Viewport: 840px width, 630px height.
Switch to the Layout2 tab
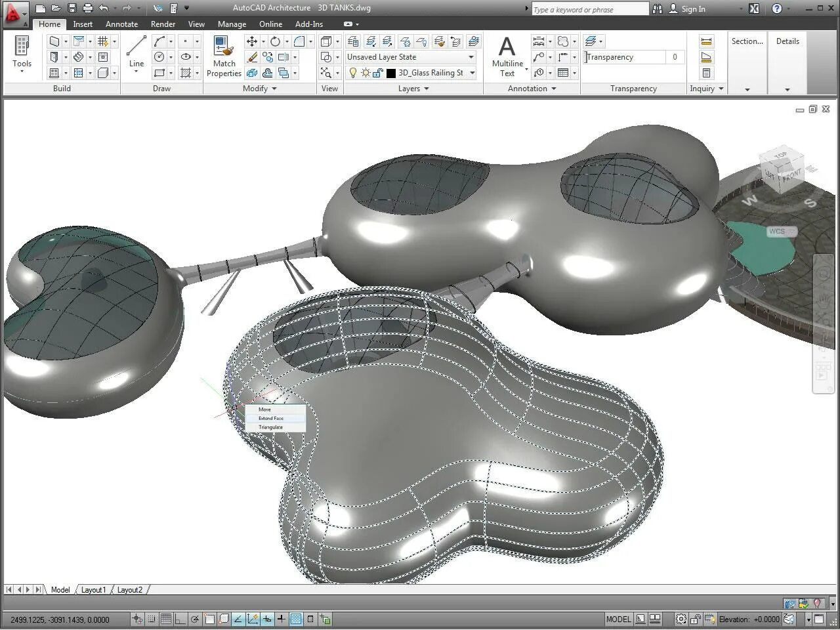pos(130,589)
